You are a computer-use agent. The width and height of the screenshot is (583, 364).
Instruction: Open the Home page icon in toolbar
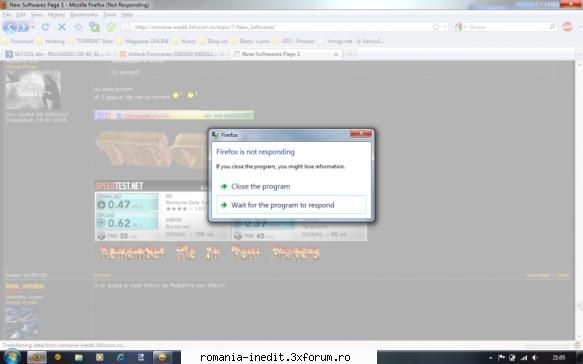[78, 27]
